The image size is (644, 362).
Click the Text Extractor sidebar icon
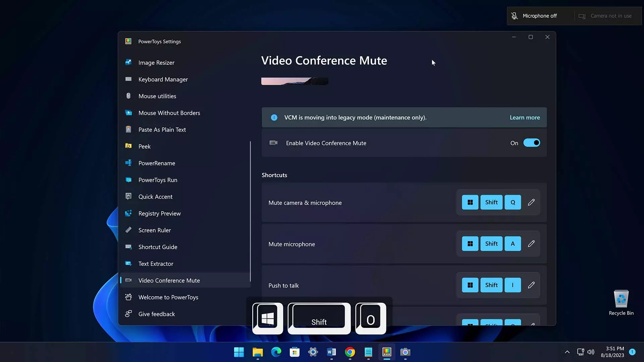[128, 263]
